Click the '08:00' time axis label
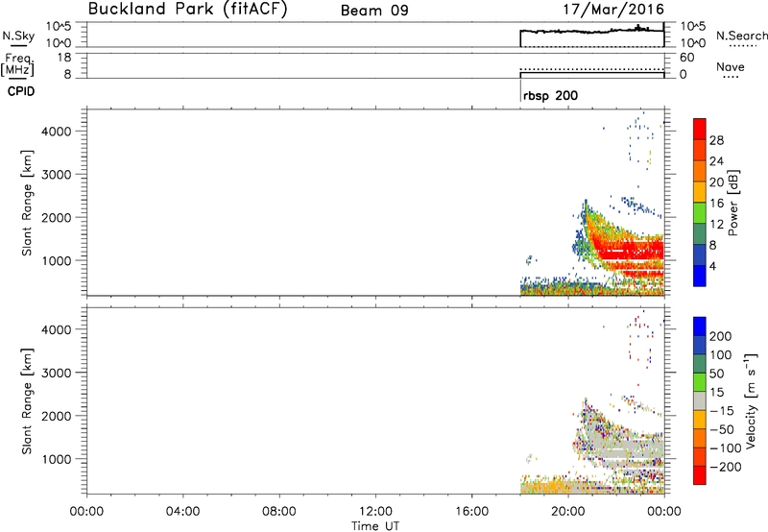 point(279,512)
